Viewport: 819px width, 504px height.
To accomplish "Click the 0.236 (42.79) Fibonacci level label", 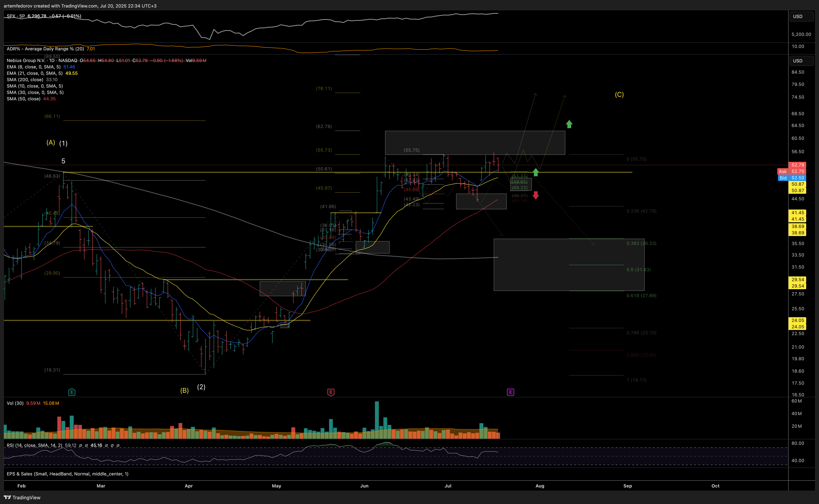I will 641,211.
